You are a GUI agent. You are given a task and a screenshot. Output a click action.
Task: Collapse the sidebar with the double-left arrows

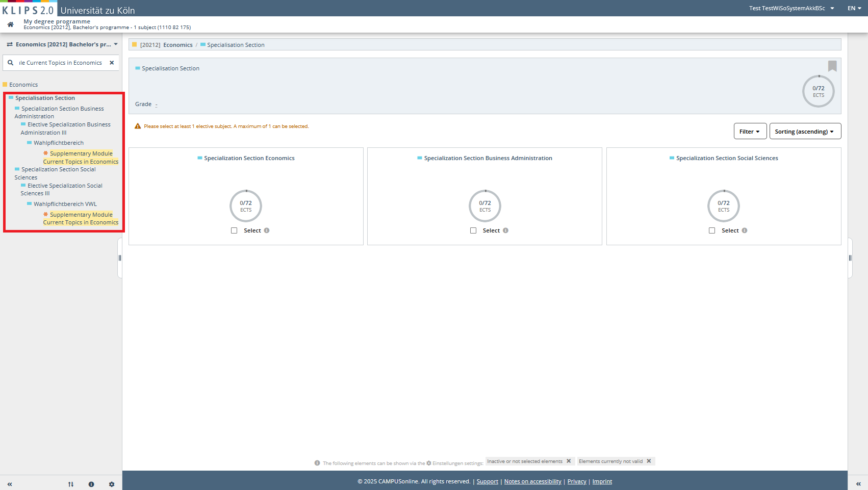tap(10, 484)
